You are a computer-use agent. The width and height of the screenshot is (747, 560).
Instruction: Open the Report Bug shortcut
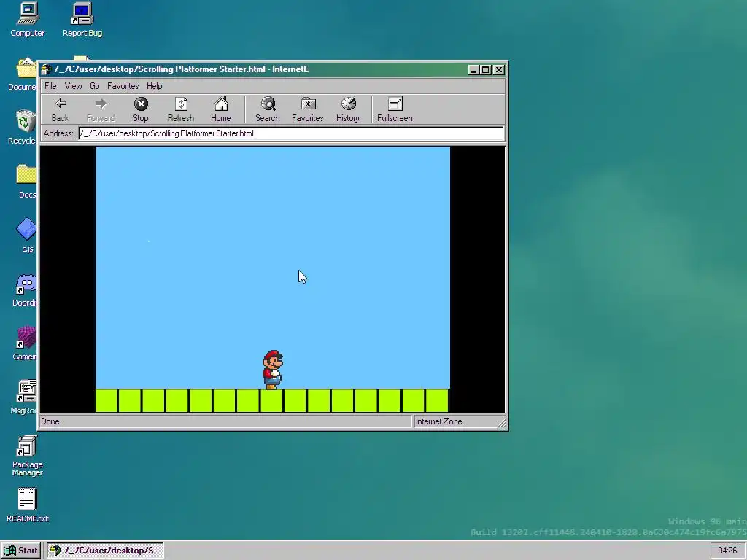(82, 20)
